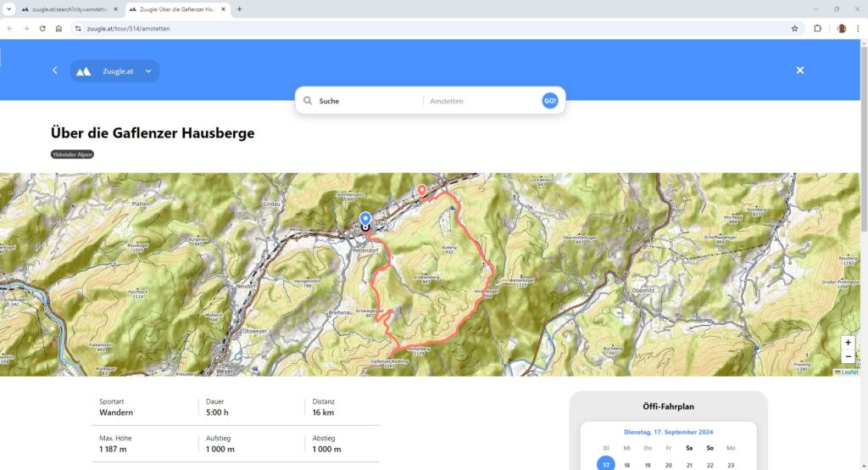Screen dimensions: 868x470
Task: Zoom in on the map
Action: click(x=848, y=343)
